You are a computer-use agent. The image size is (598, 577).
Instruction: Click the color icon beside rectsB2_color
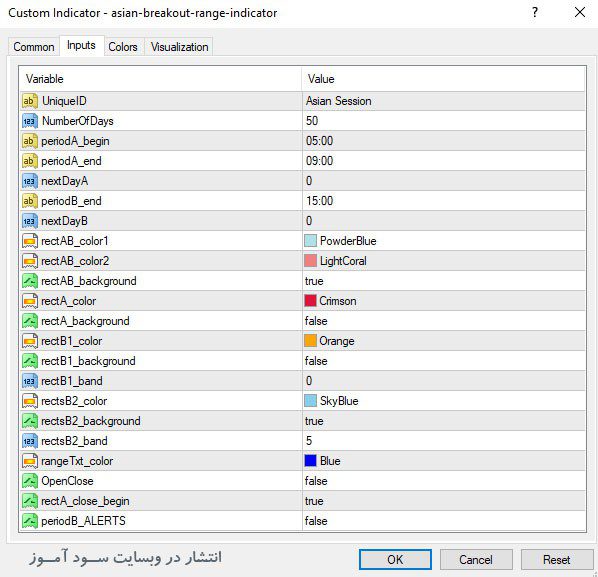[x=30, y=401]
